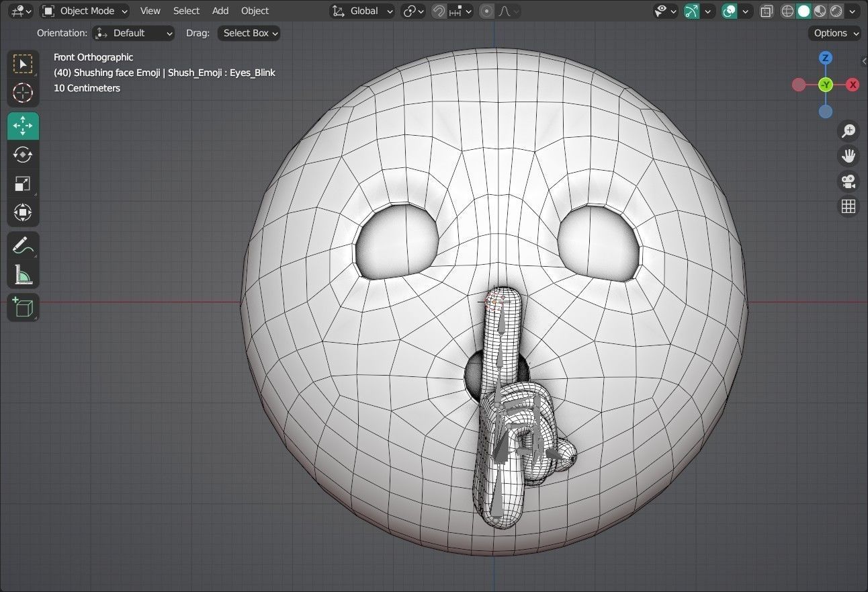The width and height of the screenshot is (868, 592).
Task: Toggle the camera view button
Action: pos(849,181)
